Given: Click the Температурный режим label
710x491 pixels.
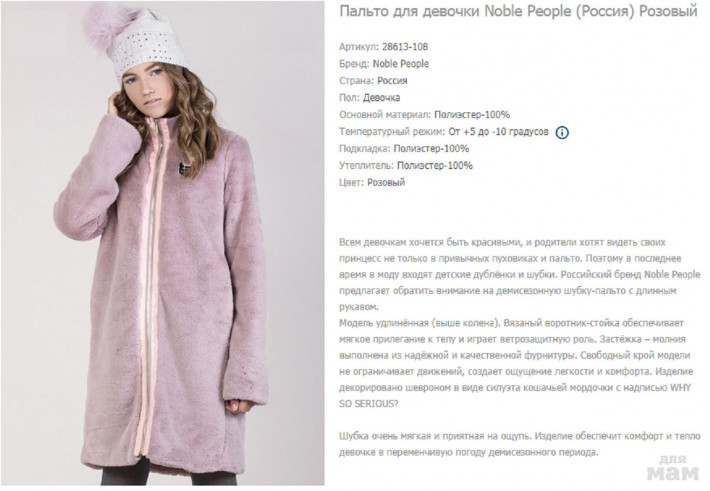Looking at the screenshot, I should [392, 132].
